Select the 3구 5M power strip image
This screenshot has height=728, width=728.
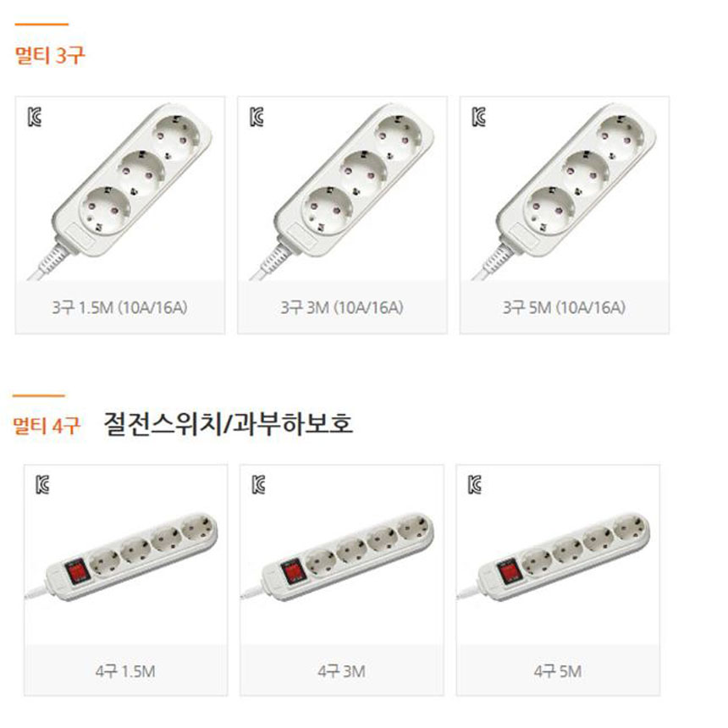coord(564,192)
